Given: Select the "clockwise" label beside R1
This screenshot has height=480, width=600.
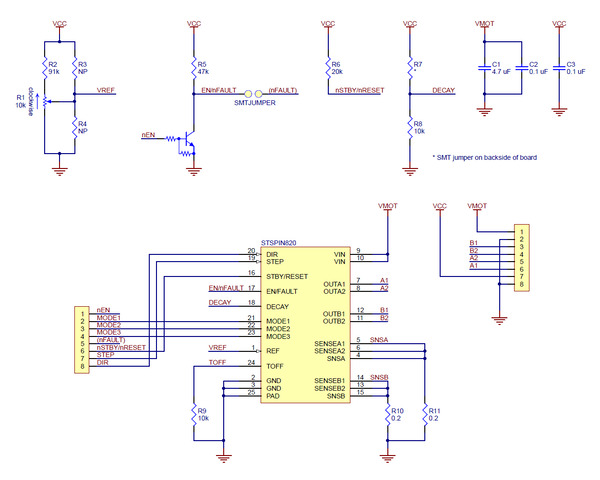Looking at the screenshot, I should [31, 102].
